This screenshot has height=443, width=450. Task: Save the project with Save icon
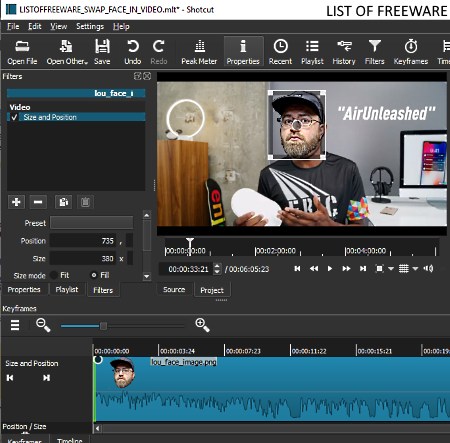tap(102, 52)
